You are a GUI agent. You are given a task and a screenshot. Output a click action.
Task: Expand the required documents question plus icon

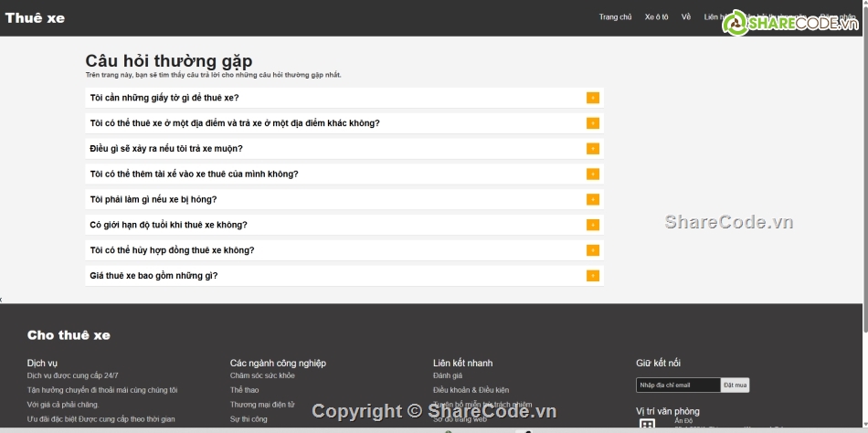[592, 98]
